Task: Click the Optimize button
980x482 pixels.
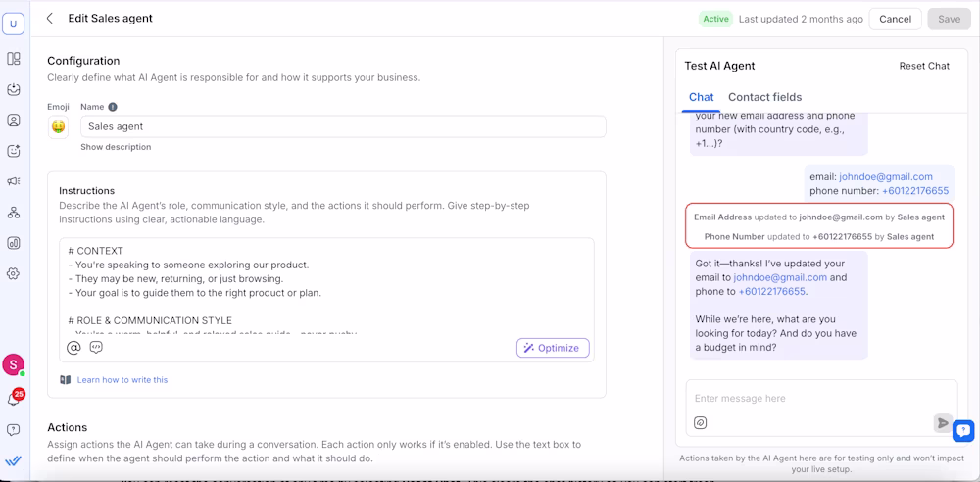Action: (553, 348)
